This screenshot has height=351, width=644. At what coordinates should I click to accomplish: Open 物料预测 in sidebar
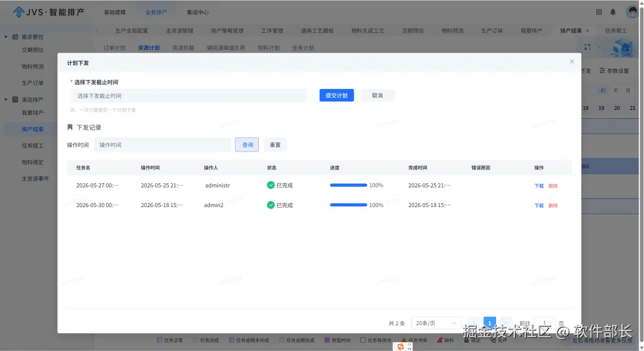[32, 67]
